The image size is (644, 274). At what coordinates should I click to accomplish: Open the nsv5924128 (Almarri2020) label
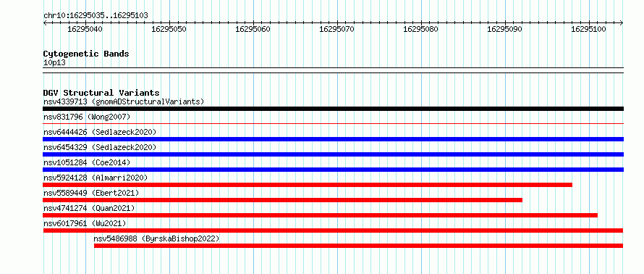[96, 178]
